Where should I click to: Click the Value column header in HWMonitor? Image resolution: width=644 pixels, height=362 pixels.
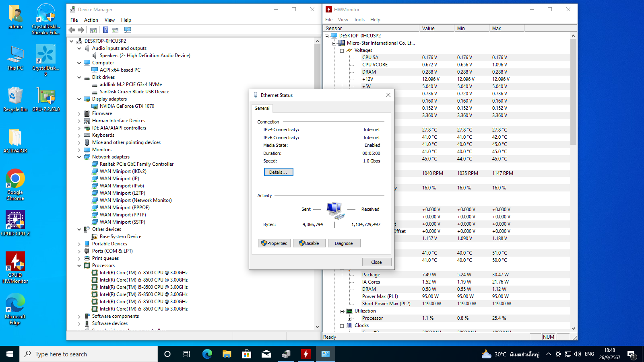436,28
